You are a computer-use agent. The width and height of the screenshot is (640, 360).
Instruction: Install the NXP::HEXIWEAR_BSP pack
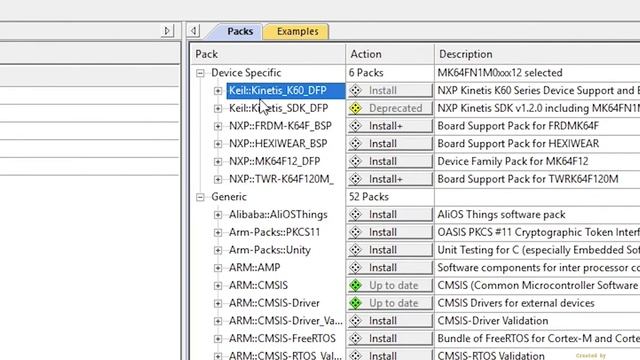pos(390,144)
